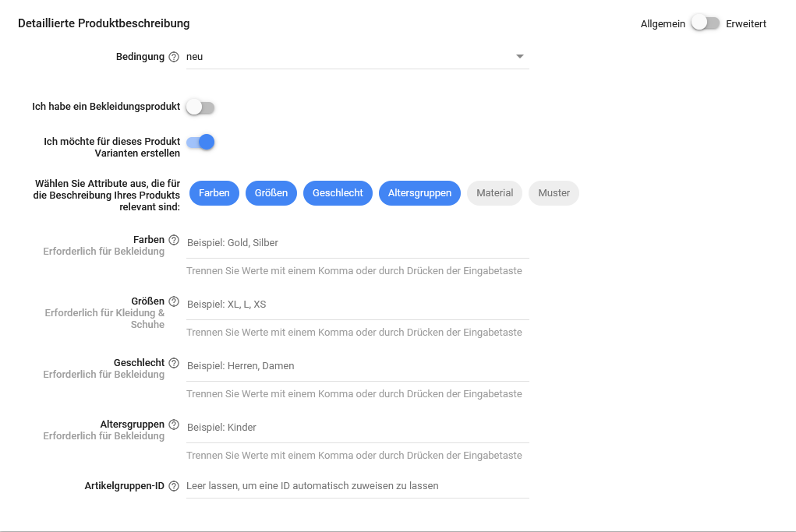The image size is (796, 532).
Task: Select the Muster attribute chip
Action: [x=554, y=193]
